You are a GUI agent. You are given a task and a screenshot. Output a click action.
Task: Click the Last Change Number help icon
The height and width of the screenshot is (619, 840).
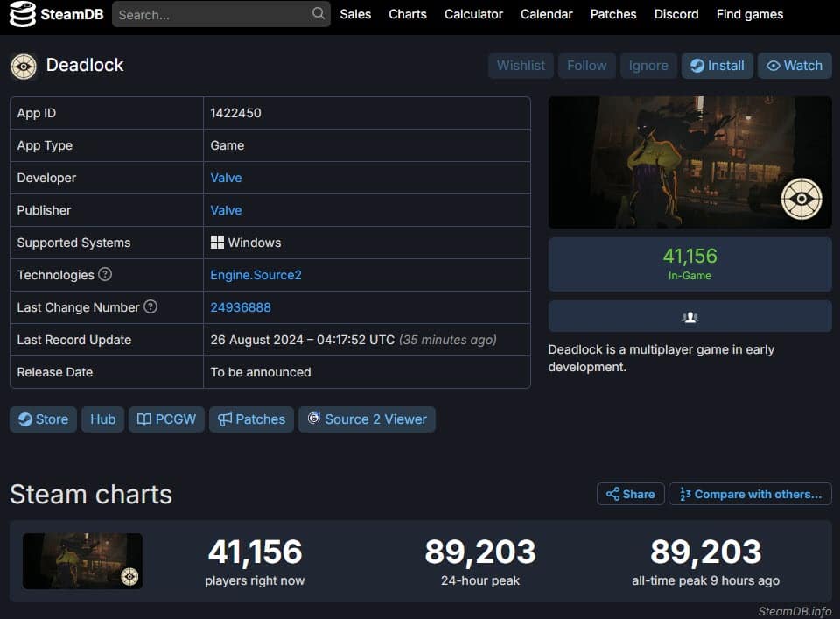pyautogui.click(x=150, y=306)
